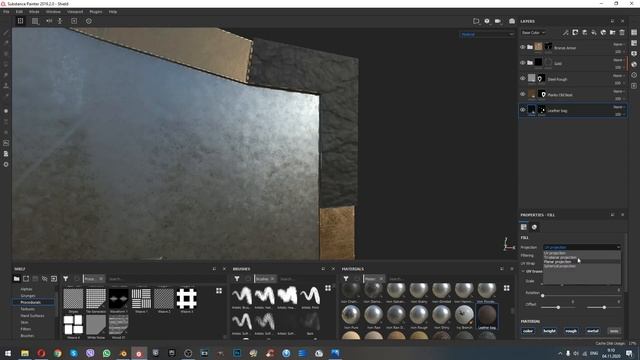640x360 pixels.
Task: Toggle the rough channel button
Action: coord(571,331)
